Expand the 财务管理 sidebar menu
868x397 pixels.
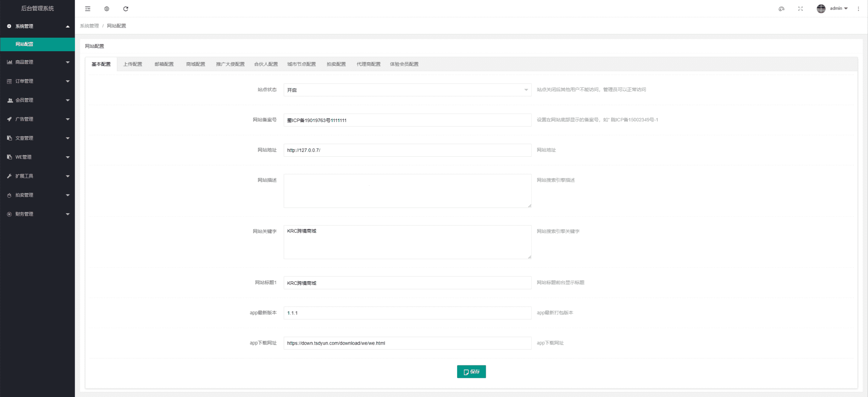38,214
